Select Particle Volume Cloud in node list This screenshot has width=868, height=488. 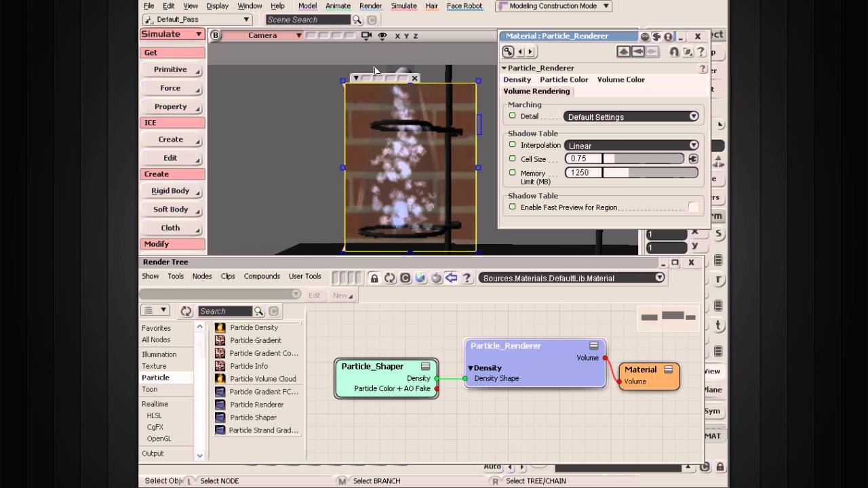[x=262, y=379]
